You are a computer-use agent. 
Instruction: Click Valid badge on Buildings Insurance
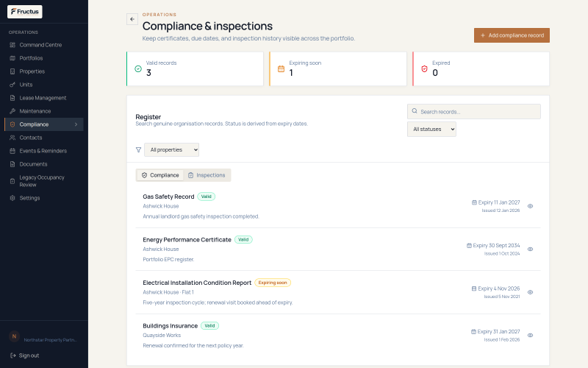[x=209, y=325]
